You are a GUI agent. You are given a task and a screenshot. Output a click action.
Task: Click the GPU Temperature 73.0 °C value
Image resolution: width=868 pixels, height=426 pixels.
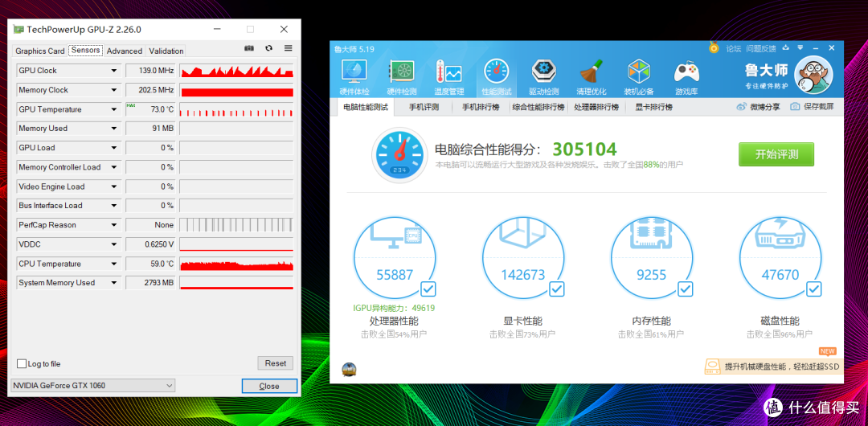pos(150,109)
